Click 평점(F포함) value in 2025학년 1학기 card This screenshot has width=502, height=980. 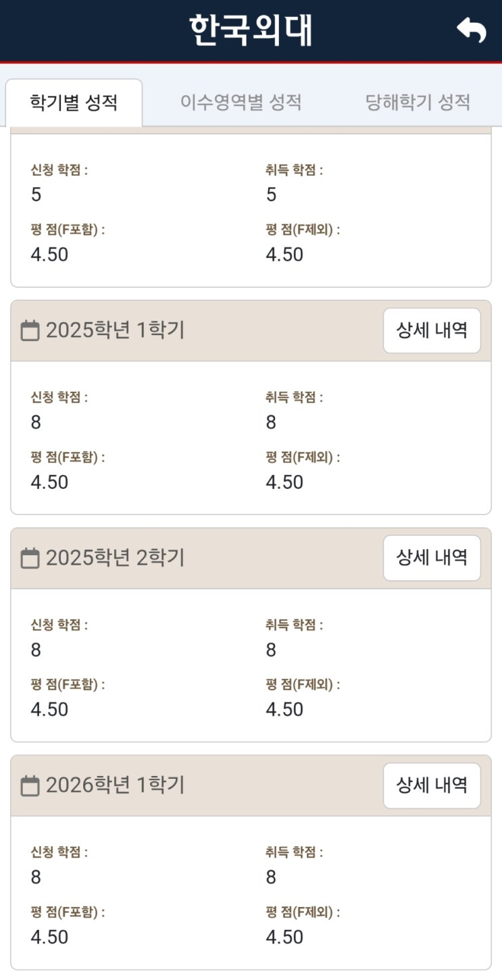point(49,482)
